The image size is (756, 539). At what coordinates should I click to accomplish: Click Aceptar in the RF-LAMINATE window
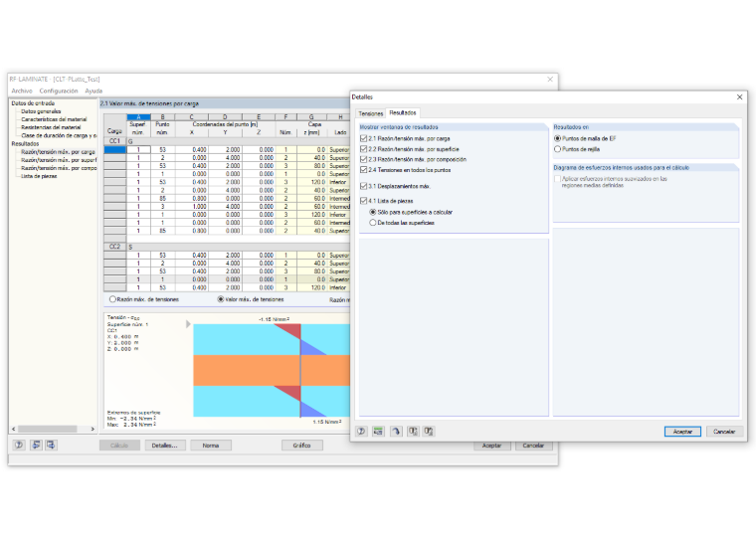[x=491, y=446]
